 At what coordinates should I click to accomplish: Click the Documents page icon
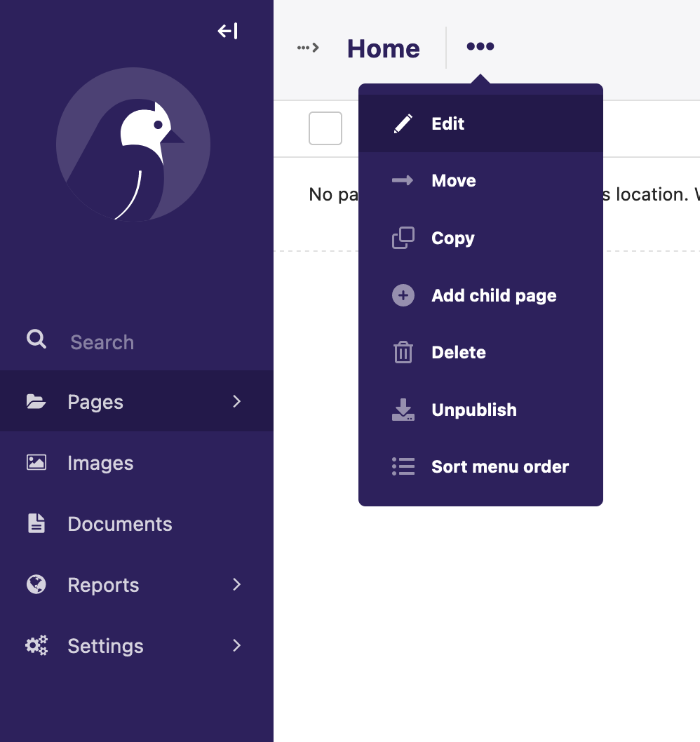36,523
